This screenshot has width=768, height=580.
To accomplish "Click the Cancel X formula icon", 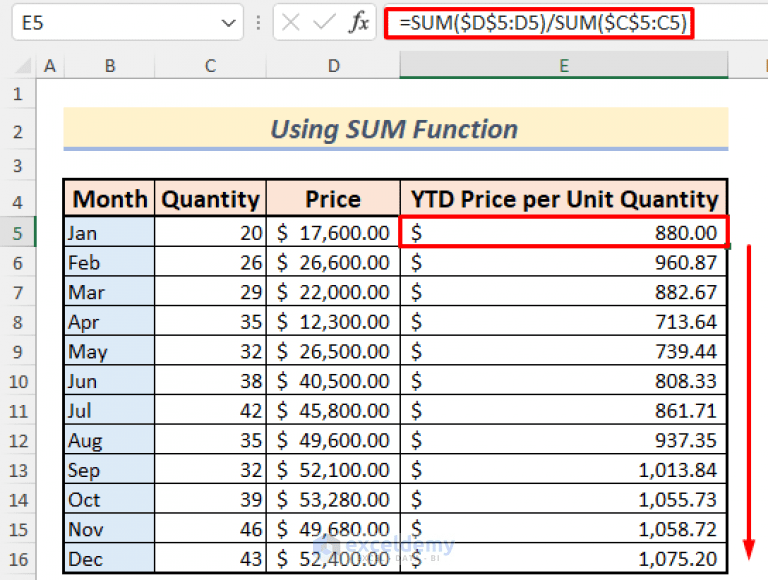I will [x=291, y=23].
